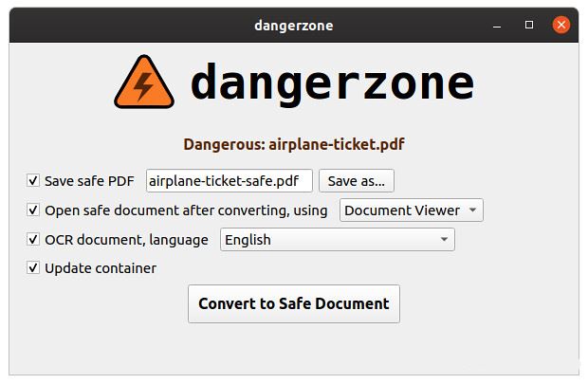Click the Dangerous: airplane-ticket.pdf label

294,145
